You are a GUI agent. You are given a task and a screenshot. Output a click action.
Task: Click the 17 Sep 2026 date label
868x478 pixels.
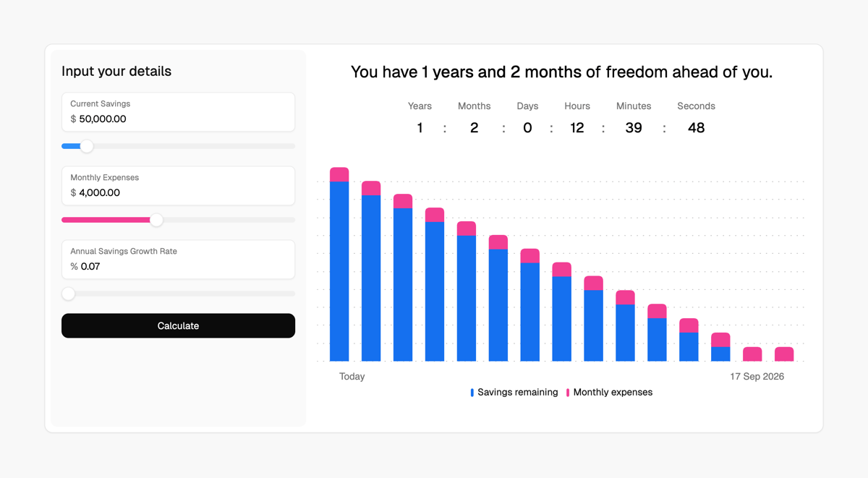757,376
